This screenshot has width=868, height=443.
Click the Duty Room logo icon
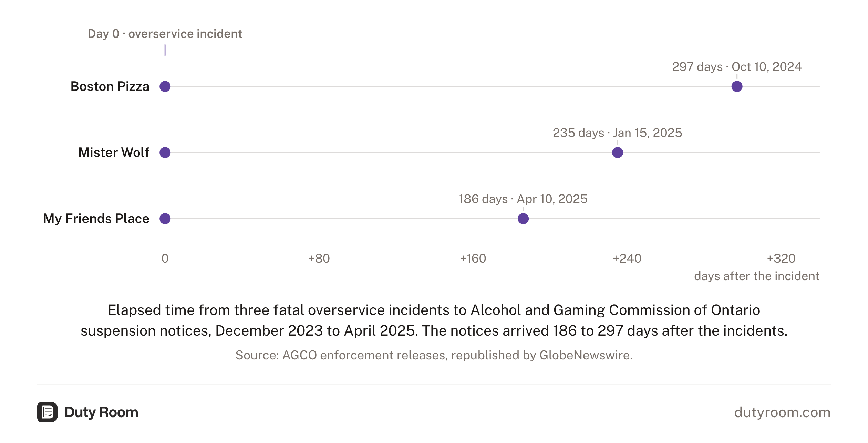[48, 412]
